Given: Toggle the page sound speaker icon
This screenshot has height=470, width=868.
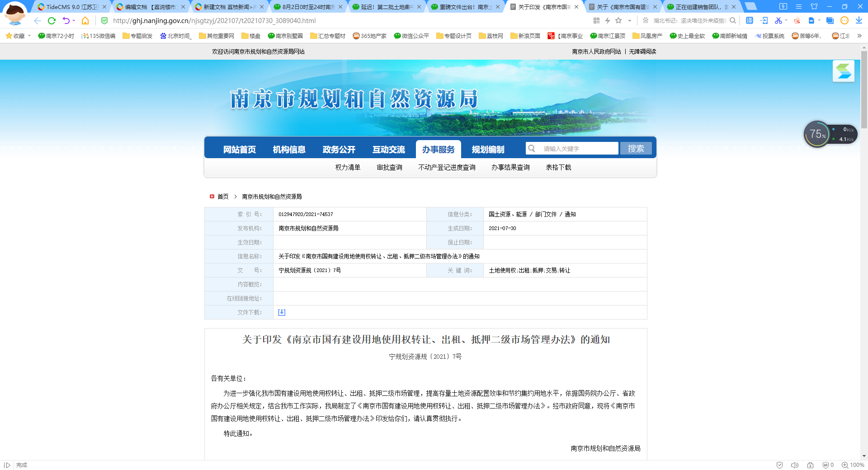Looking at the screenshot, I should point(794,465).
